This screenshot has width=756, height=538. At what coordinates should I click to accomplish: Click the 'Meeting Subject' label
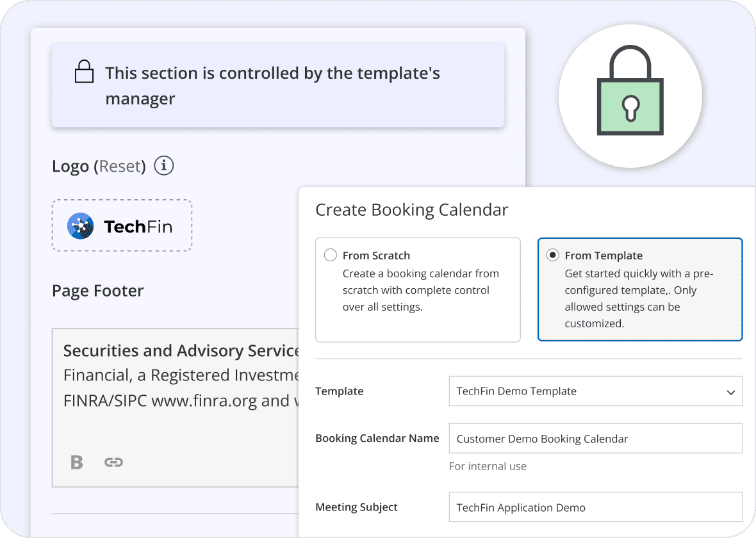click(x=356, y=507)
